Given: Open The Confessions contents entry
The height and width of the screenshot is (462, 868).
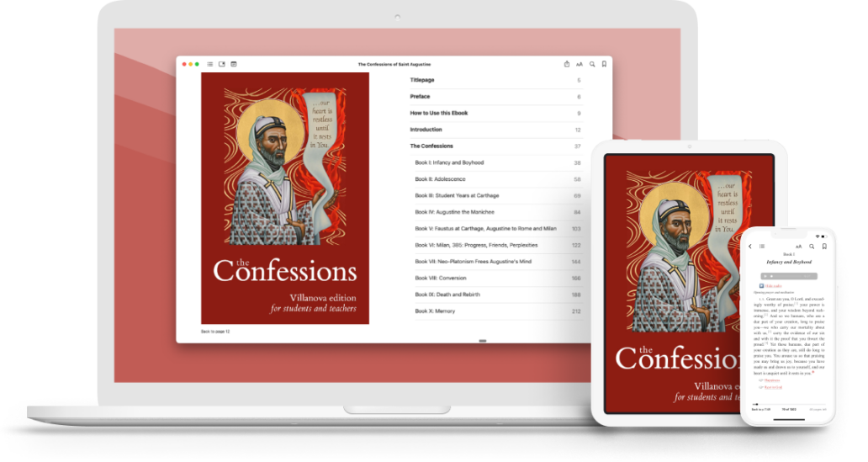Looking at the screenshot, I should tap(495, 146).
